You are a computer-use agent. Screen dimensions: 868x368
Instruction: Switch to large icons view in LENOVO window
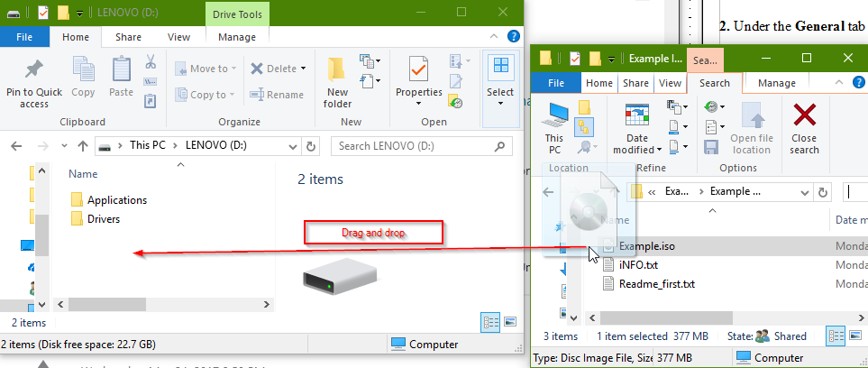pyautogui.click(x=510, y=321)
